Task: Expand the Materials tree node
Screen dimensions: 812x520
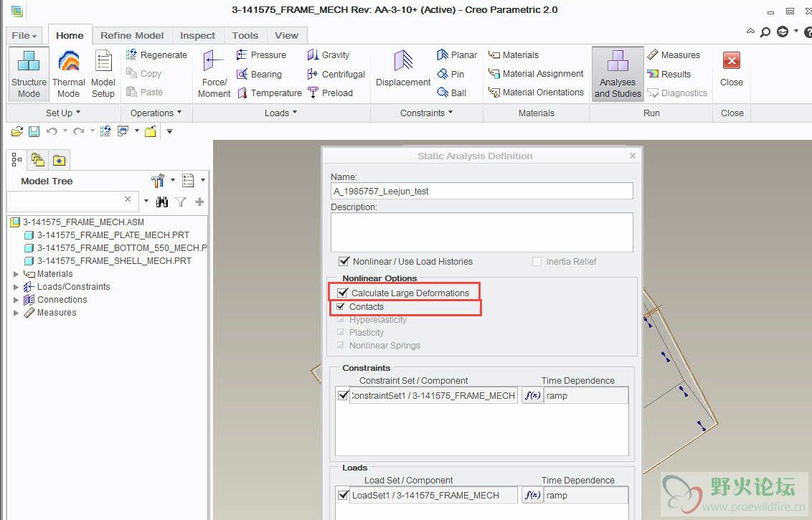Action: [16, 274]
